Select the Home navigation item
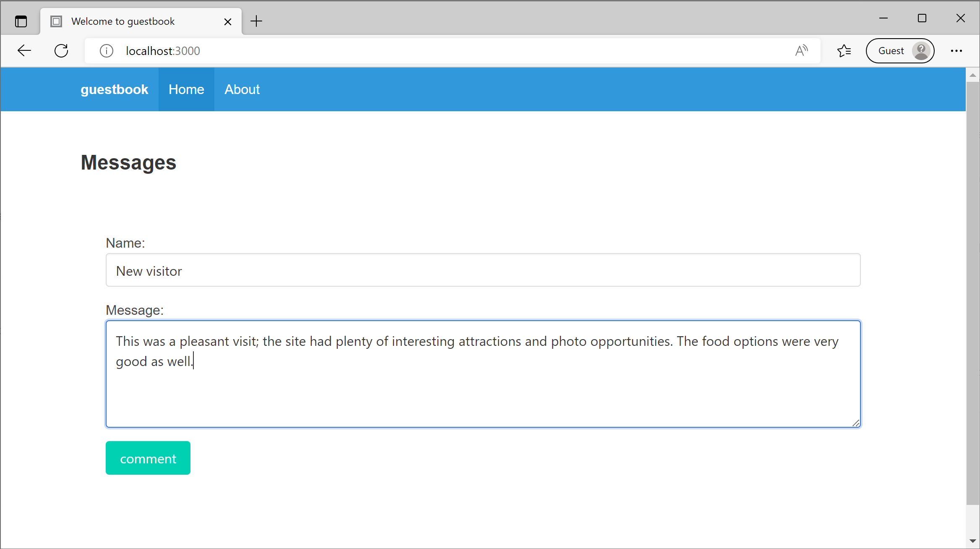The height and width of the screenshot is (549, 980). (x=186, y=89)
